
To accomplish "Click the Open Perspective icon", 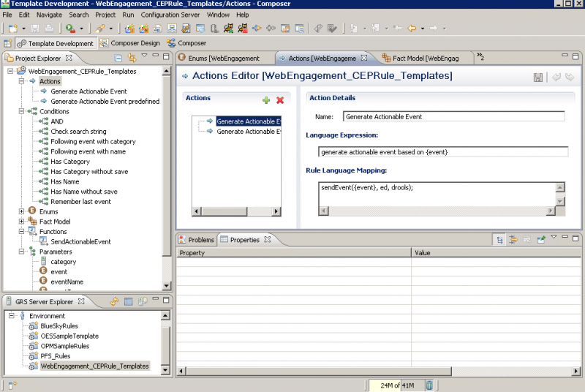I will coord(8,43).
